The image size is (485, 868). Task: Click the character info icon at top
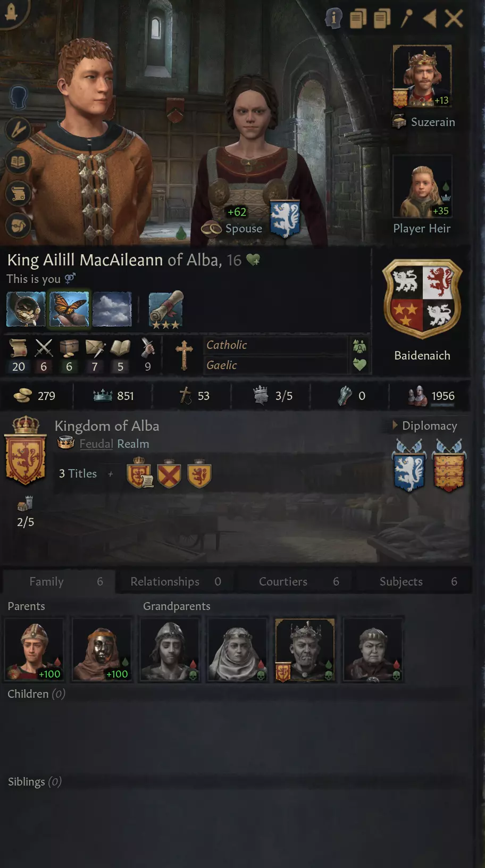coord(333,19)
